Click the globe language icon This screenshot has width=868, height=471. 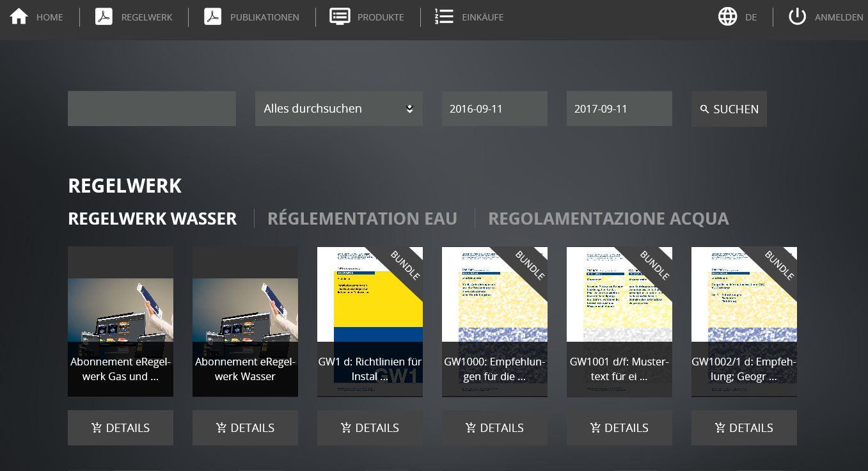click(727, 17)
